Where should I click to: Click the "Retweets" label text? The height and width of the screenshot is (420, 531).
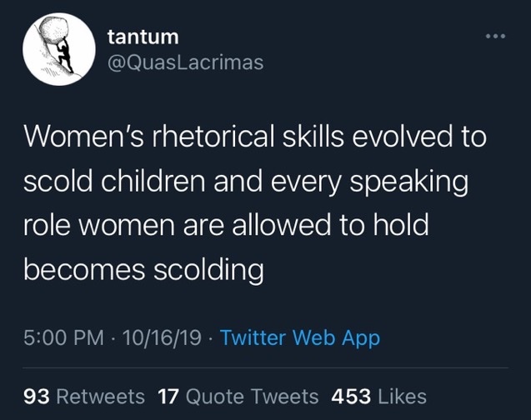(100, 396)
